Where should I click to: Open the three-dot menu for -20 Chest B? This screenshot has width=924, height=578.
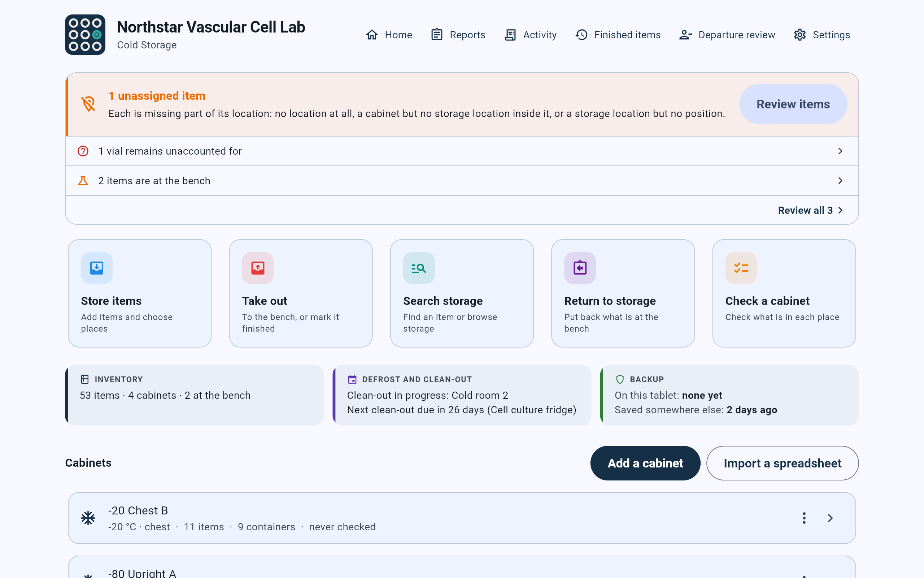tap(804, 518)
